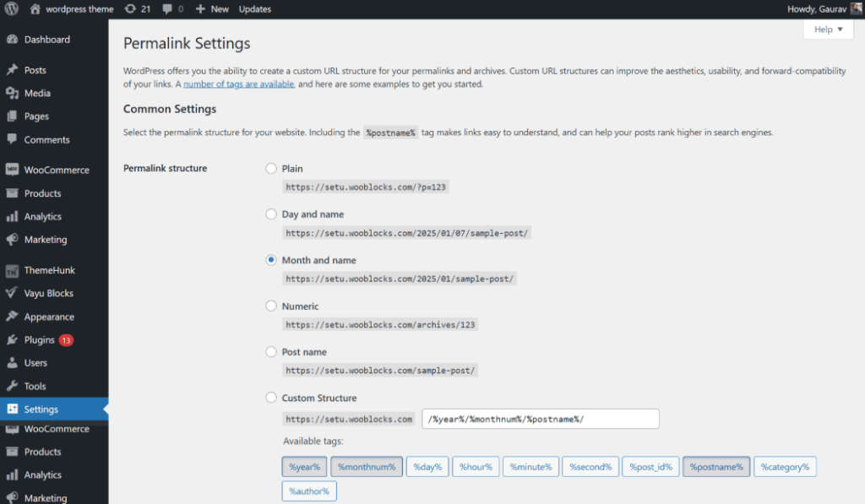Go to Updates in the admin bar

coord(254,8)
